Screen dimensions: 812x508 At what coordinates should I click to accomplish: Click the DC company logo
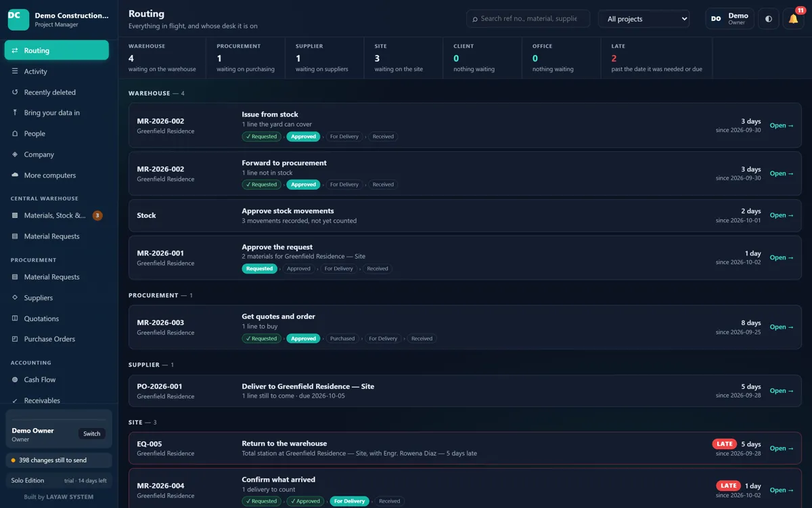(18, 19)
